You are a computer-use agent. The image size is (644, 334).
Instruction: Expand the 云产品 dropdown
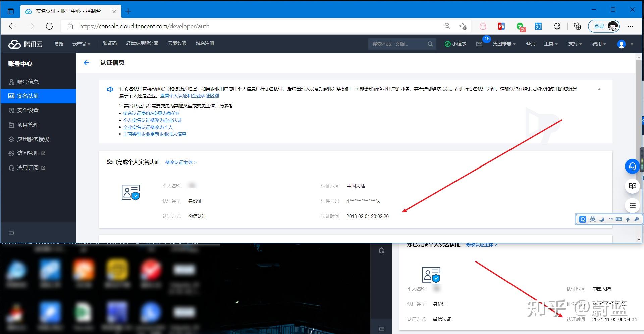click(x=81, y=44)
